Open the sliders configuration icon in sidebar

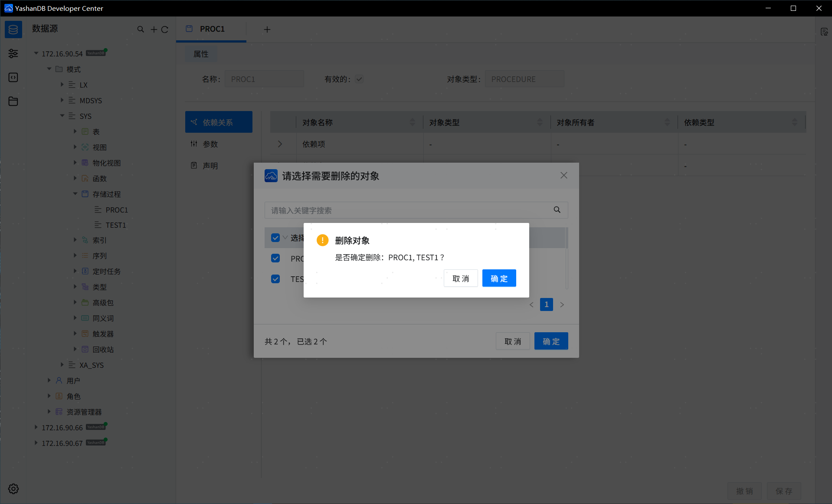point(13,53)
